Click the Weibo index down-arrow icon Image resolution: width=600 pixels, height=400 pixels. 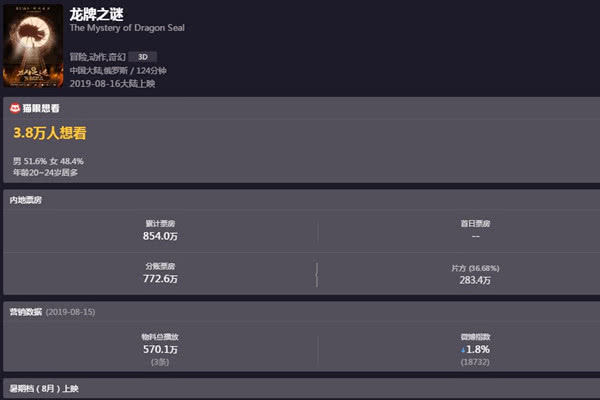(x=462, y=350)
